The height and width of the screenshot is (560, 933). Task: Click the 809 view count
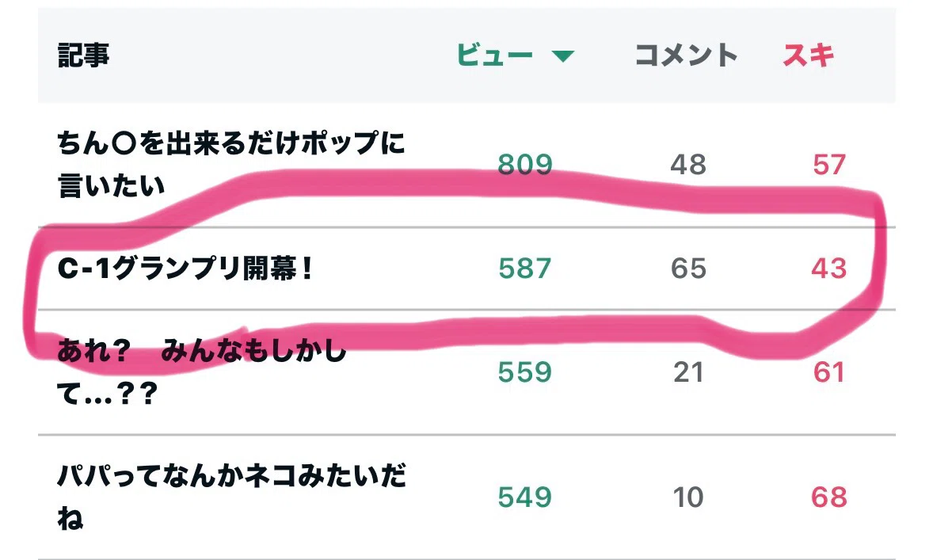[x=525, y=164]
